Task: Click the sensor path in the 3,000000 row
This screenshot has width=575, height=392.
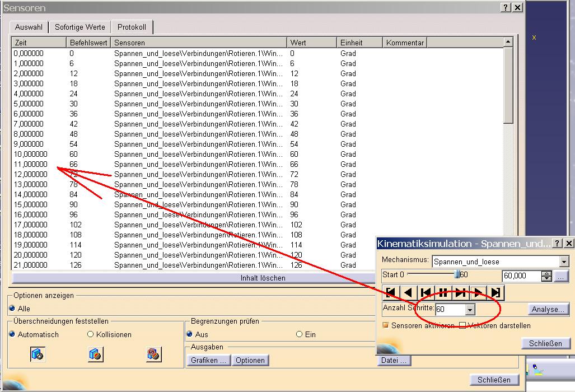Action: click(x=198, y=83)
